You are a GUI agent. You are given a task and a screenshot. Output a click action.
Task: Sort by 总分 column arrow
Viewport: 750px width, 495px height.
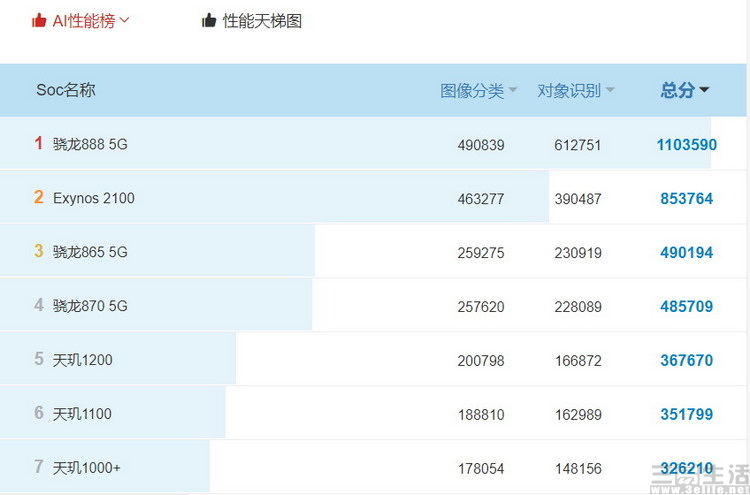point(704,89)
